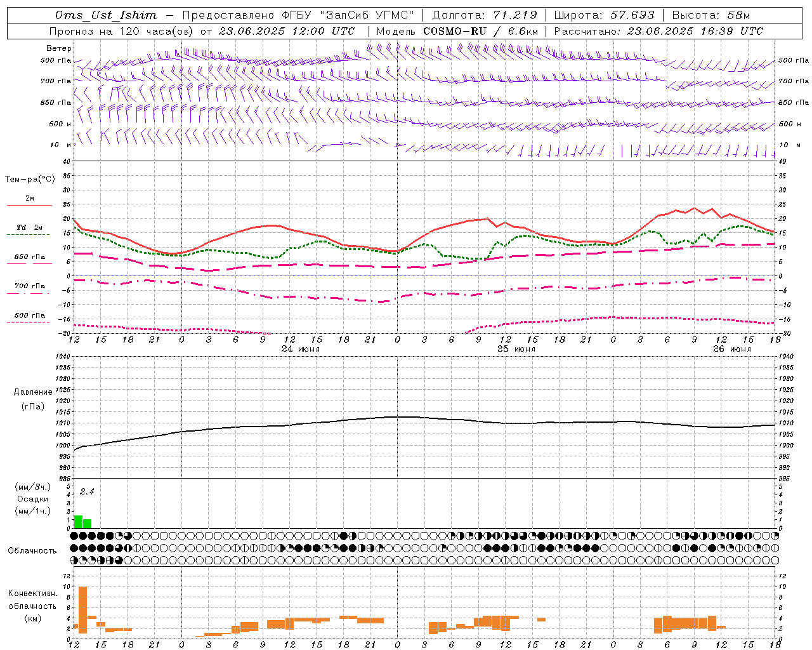Select the Облачность cloud cover label
Image resolution: width=812 pixels, height=650 pixels.
(x=32, y=550)
